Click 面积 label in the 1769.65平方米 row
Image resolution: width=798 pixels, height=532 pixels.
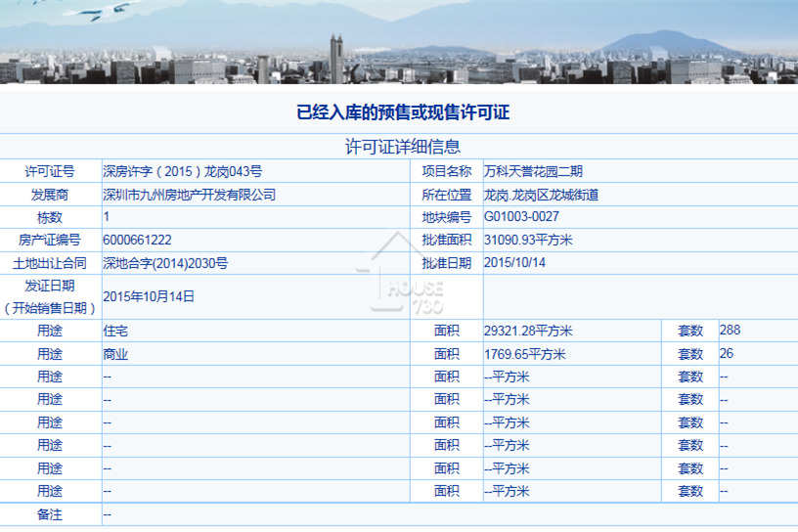(446, 354)
